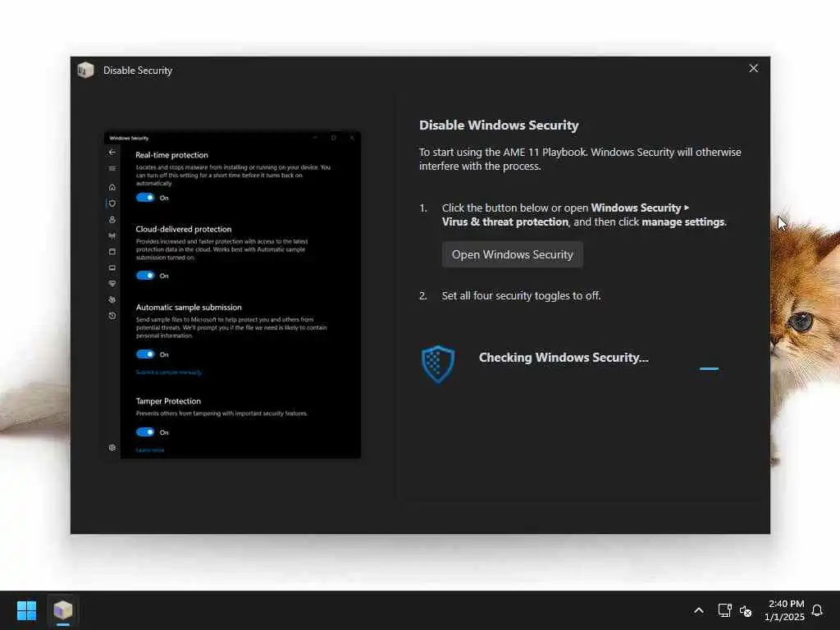Viewport: 840px width, 630px height.
Task: Click the Tamper Protection heading
Action: coord(168,401)
